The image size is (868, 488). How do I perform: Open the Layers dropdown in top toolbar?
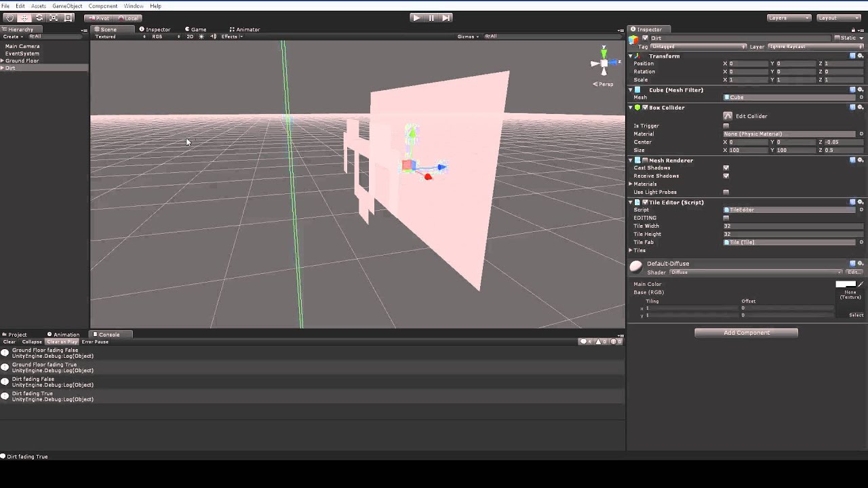click(789, 18)
